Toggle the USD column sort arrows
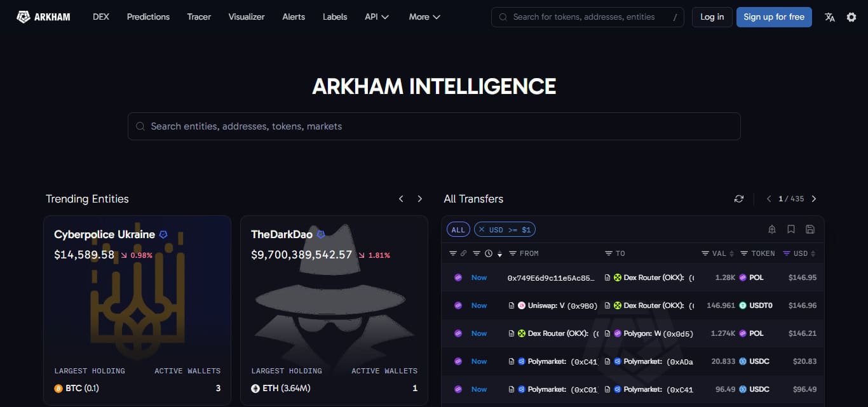The image size is (868, 407). (813, 253)
